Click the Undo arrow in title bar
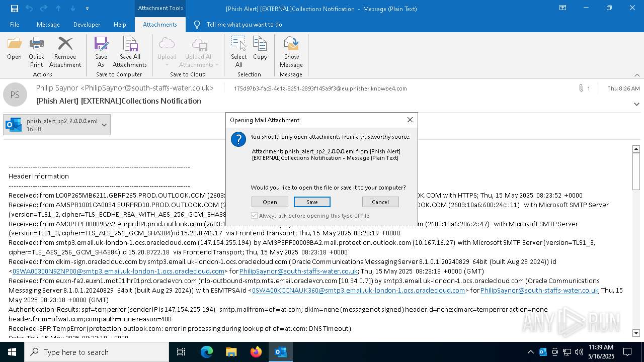The height and width of the screenshot is (362, 644). [29, 9]
